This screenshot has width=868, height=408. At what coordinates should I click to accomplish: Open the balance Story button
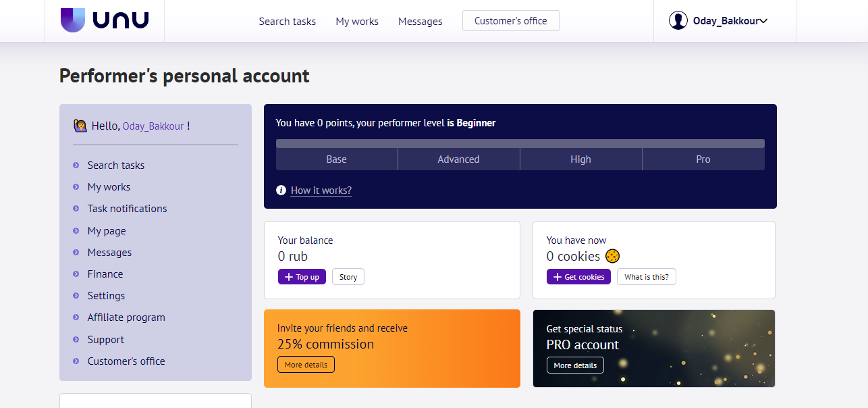[x=348, y=277]
